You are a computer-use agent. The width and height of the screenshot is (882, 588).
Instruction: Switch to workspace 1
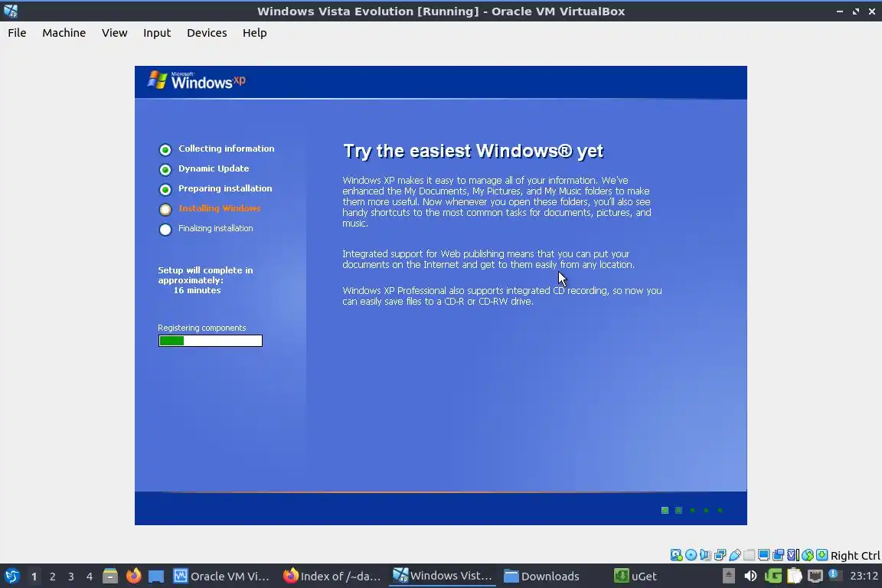pos(34,577)
